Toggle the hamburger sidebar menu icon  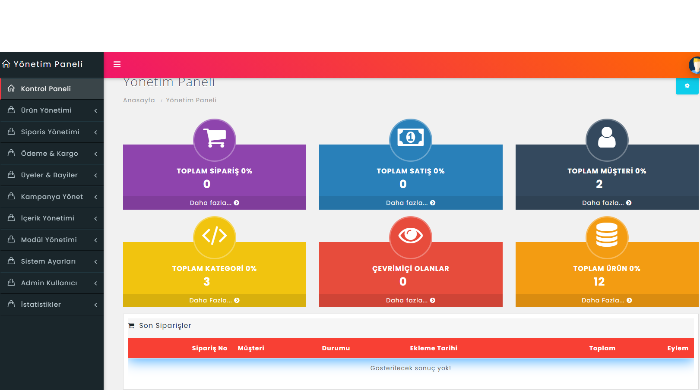pyautogui.click(x=117, y=64)
